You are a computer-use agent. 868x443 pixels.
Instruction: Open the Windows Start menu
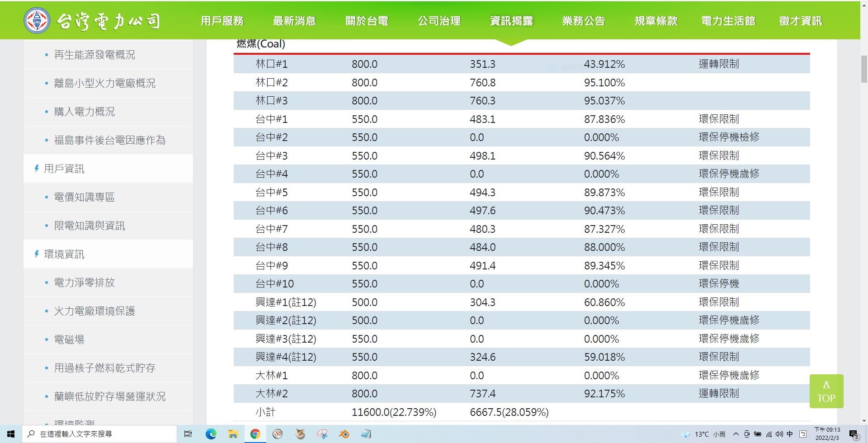click(x=11, y=434)
